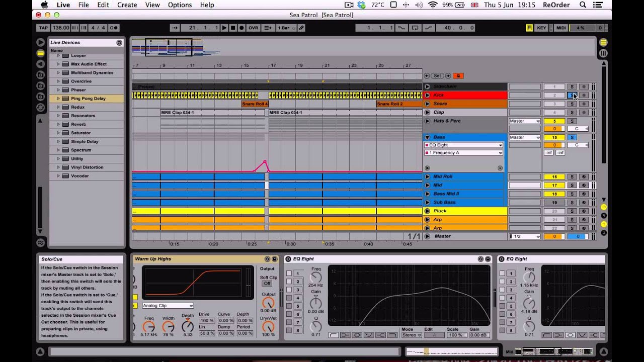Open the Options menu
Viewport: 644px width, 362px height.
click(x=180, y=5)
